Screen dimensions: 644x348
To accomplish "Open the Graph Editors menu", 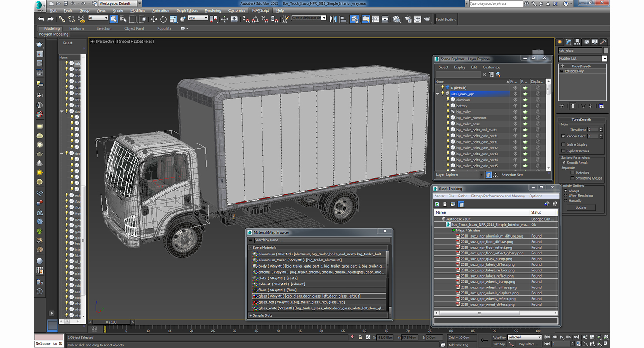I will pos(187,10).
